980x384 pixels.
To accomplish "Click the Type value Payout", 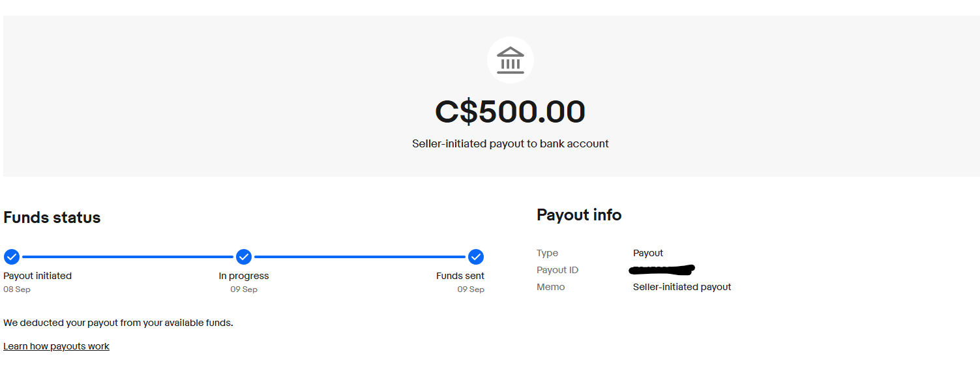I will (x=648, y=253).
